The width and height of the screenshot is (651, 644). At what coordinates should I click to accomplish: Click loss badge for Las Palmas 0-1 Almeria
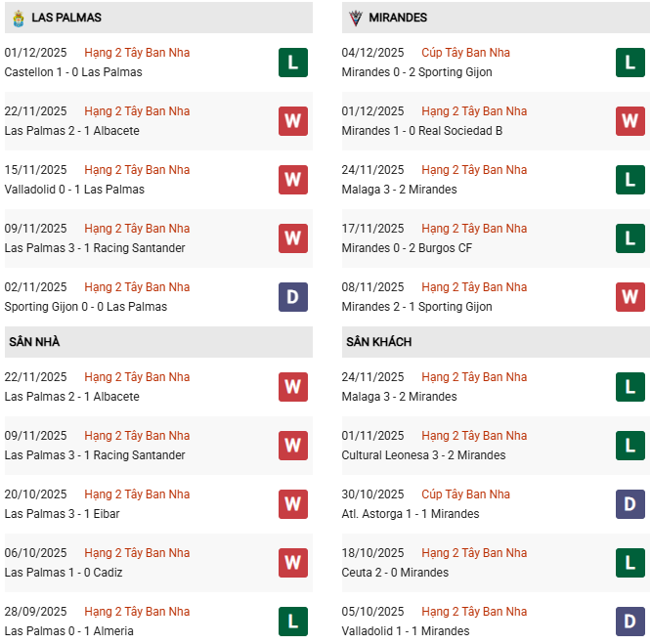point(292,622)
